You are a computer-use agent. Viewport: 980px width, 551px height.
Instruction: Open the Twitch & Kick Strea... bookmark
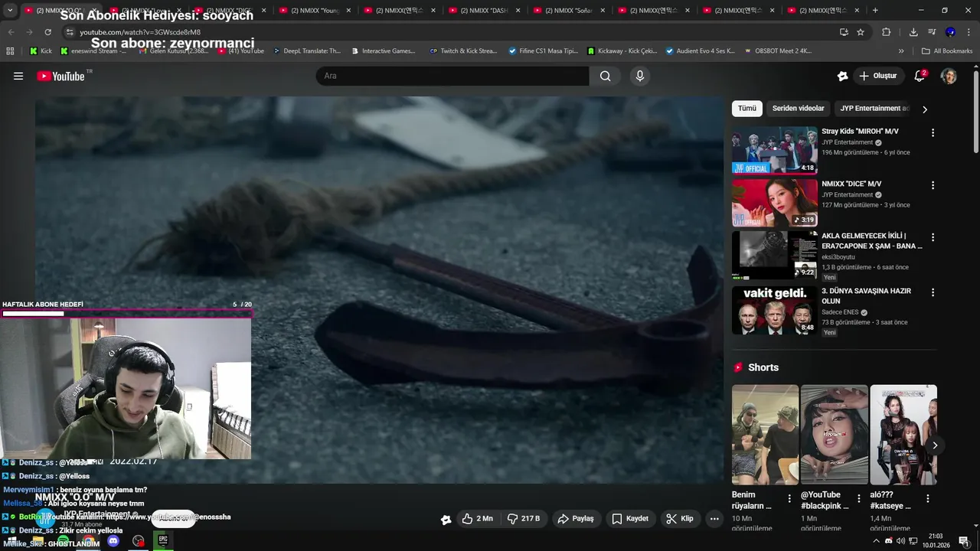tap(463, 51)
